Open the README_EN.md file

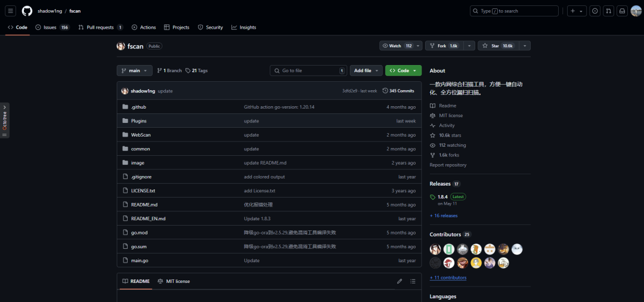click(148, 218)
